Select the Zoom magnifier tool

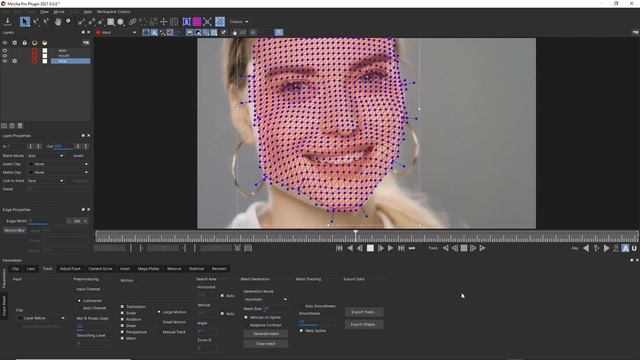(x=68, y=22)
